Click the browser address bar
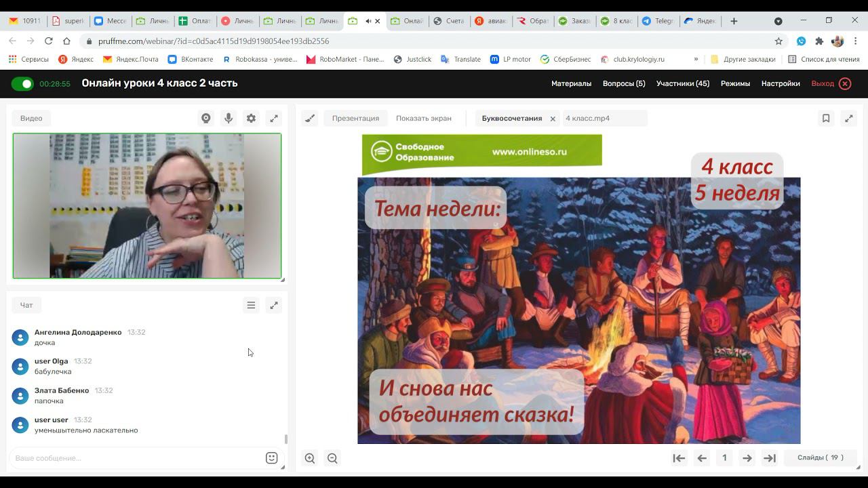The height and width of the screenshot is (488, 868). tap(427, 41)
